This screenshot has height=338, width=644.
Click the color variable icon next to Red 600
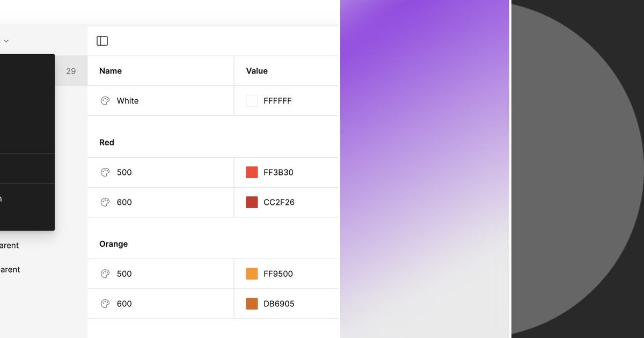(105, 202)
